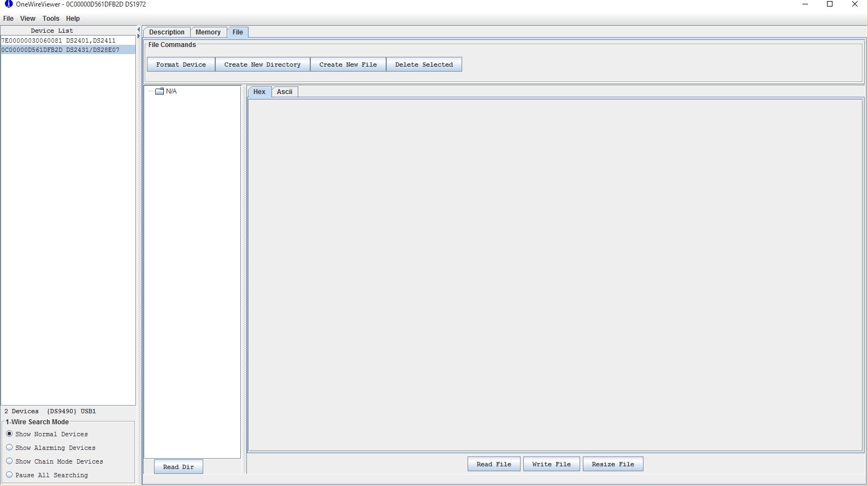
Task: Switch to the Memory tab
Action: tap(208, 32)
